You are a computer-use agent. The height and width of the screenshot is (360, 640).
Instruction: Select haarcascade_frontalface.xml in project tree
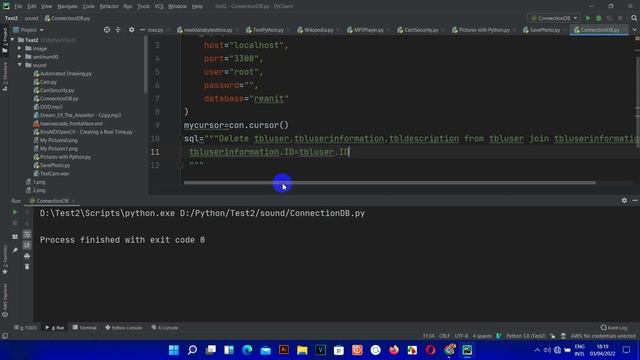68,123
